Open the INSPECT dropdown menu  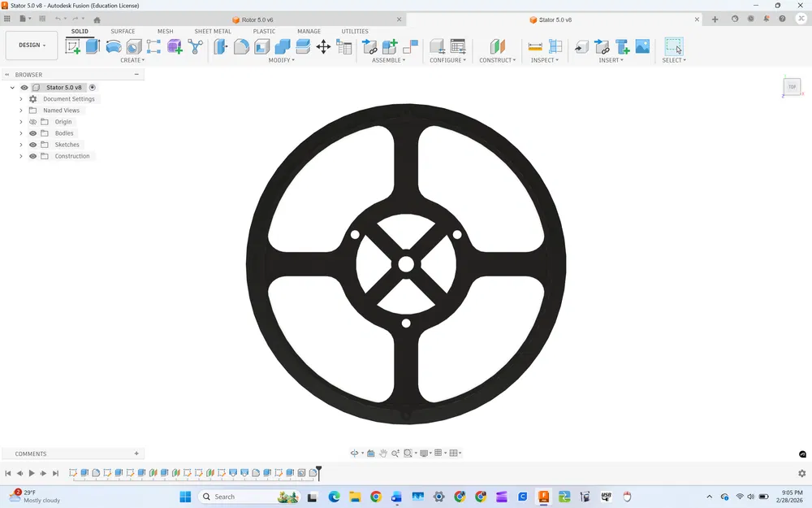tap(544, 60)
